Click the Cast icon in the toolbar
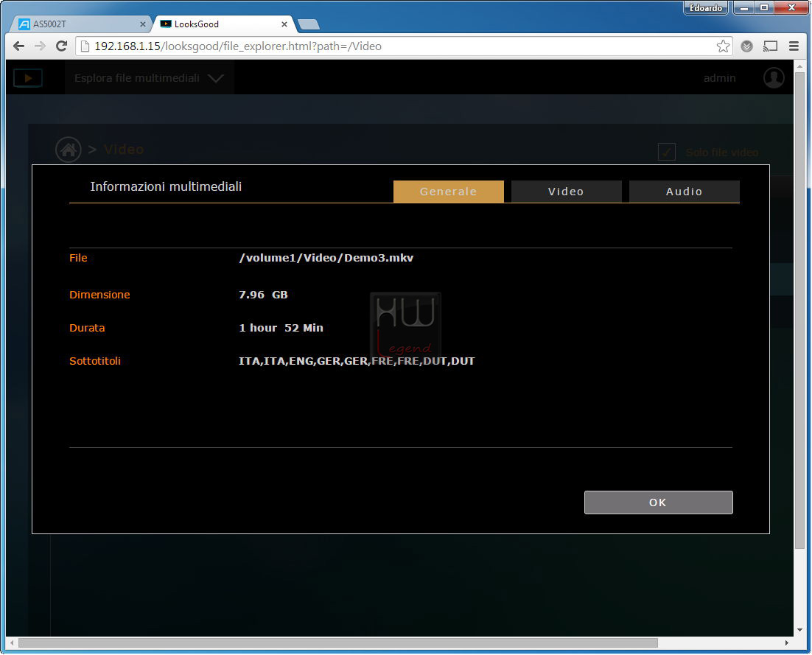The height and width of the screenshot is (655, 812). 770,46
